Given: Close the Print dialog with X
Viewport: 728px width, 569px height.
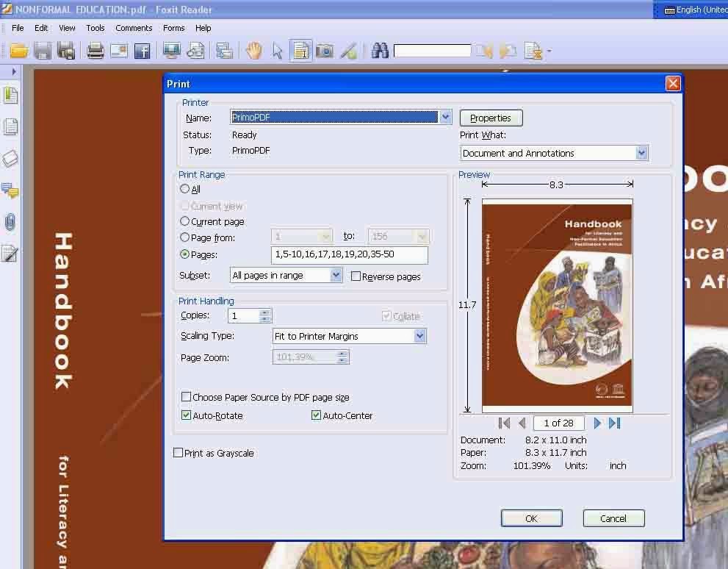Looking at the screenshot, I should (673, 84).
